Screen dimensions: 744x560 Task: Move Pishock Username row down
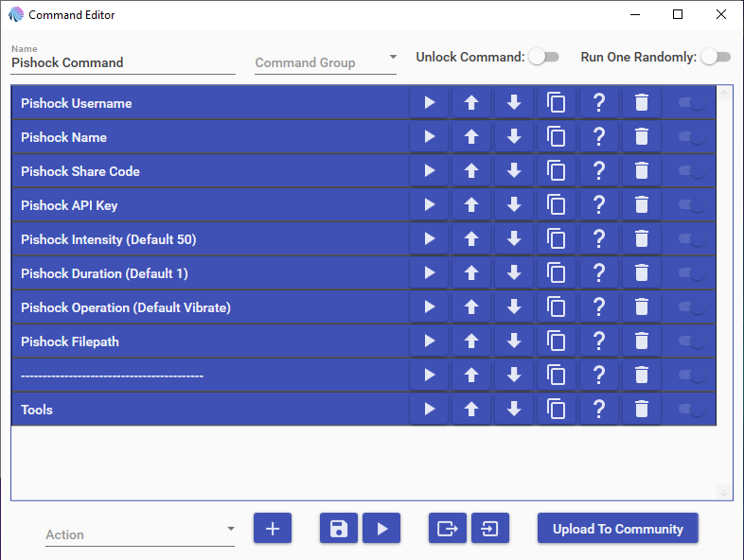[x=514, y=102]
